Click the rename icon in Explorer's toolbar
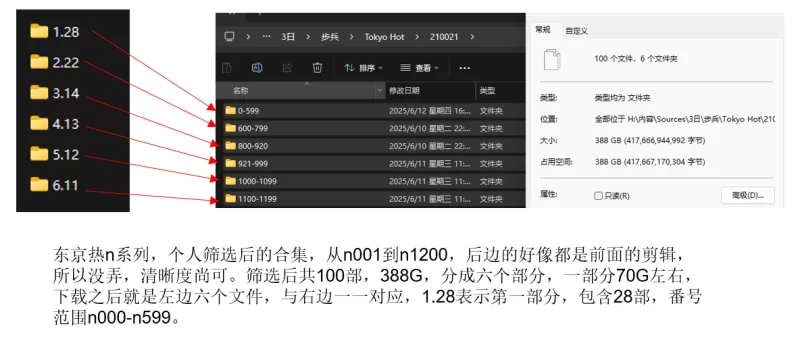The width and height of the screenshot is (800, 360). [x=257, y=68]
